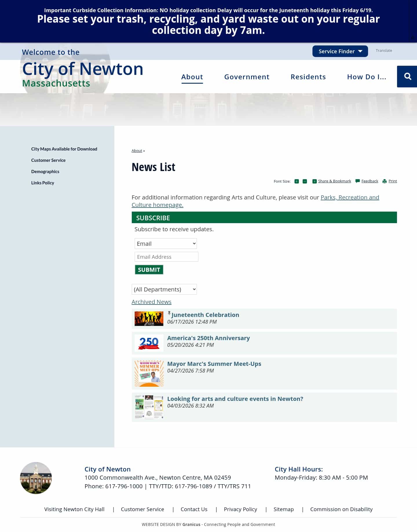The width and height of the screenshot is (417, 532).
Task: Click the Summer Meet-Ups thumbnail image
Action: [149, 374]
